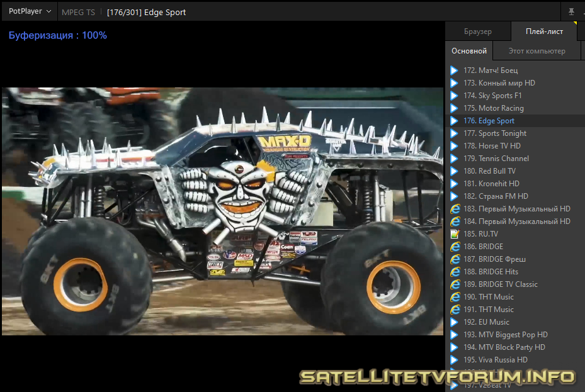The width and height of the screenshot is (585, 392).
Task: Select playlist entry '195. Viva Russia HD'
Action: (515, 360)
